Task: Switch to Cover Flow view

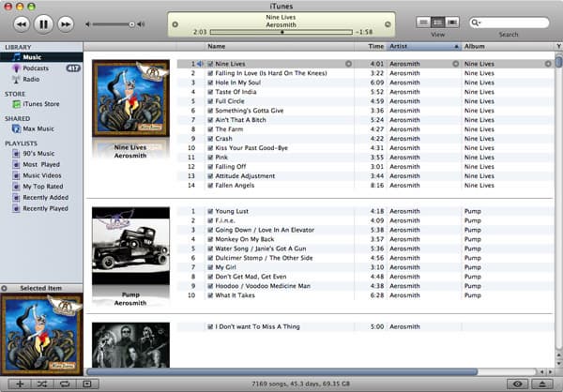Action: (x=452, y=23)
